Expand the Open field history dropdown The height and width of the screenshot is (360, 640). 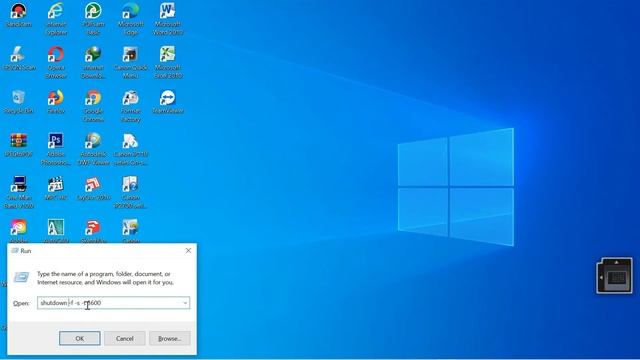(185, 303)
